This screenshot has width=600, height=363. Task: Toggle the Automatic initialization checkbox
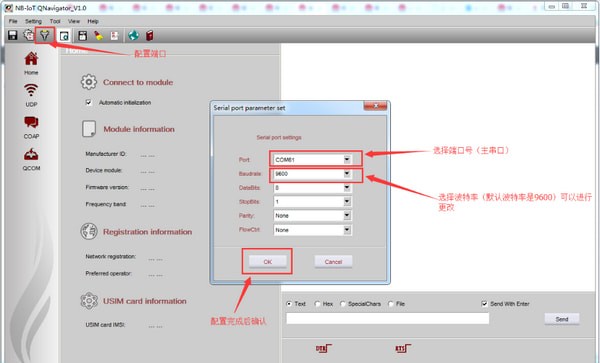click(89, 103)
